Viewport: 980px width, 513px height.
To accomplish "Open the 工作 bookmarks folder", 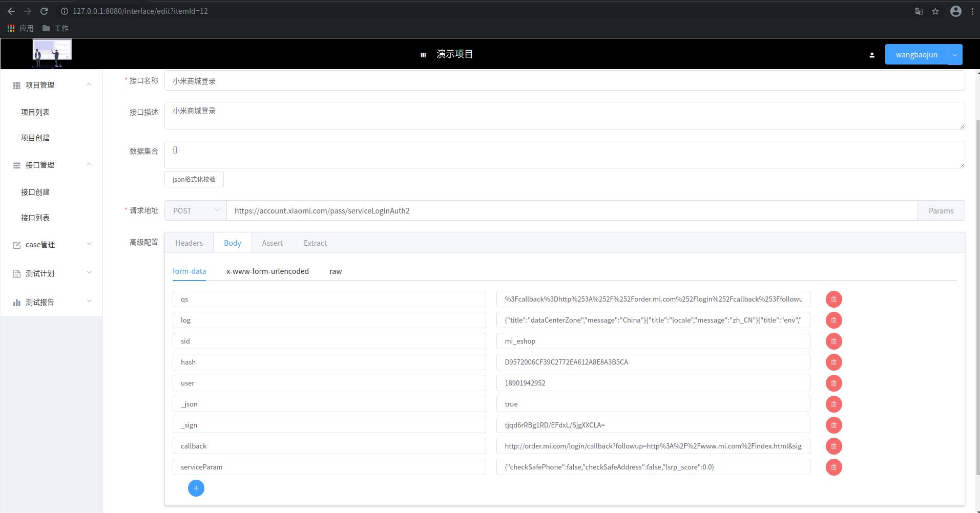I will [55, 28].
